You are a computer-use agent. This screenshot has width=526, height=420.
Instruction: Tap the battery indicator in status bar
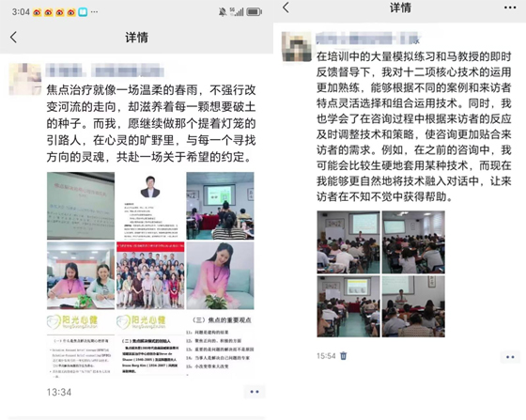click(254, 12)
